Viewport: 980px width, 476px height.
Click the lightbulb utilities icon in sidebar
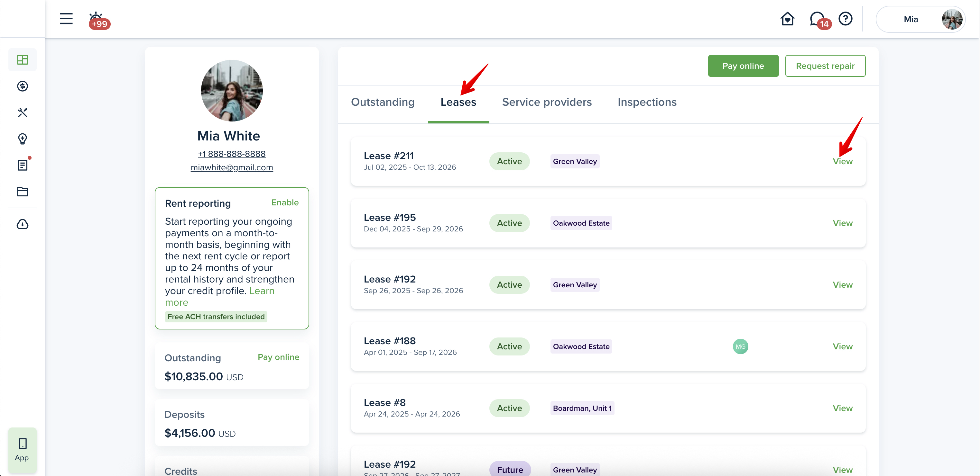tap(23, 139)
